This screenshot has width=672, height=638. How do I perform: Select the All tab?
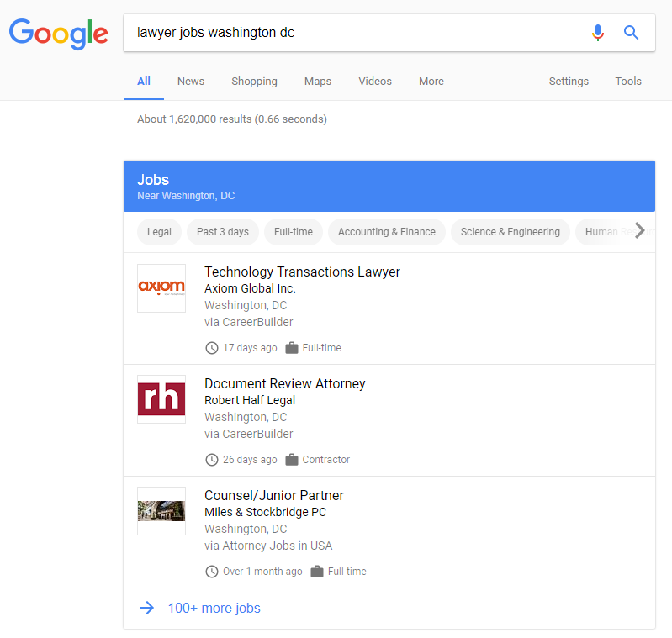coord(144,81)
